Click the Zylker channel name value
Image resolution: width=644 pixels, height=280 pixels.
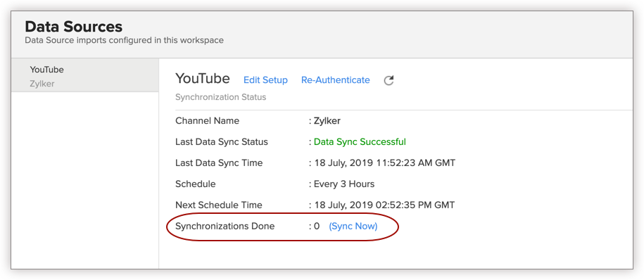click(x=327, y=121)
